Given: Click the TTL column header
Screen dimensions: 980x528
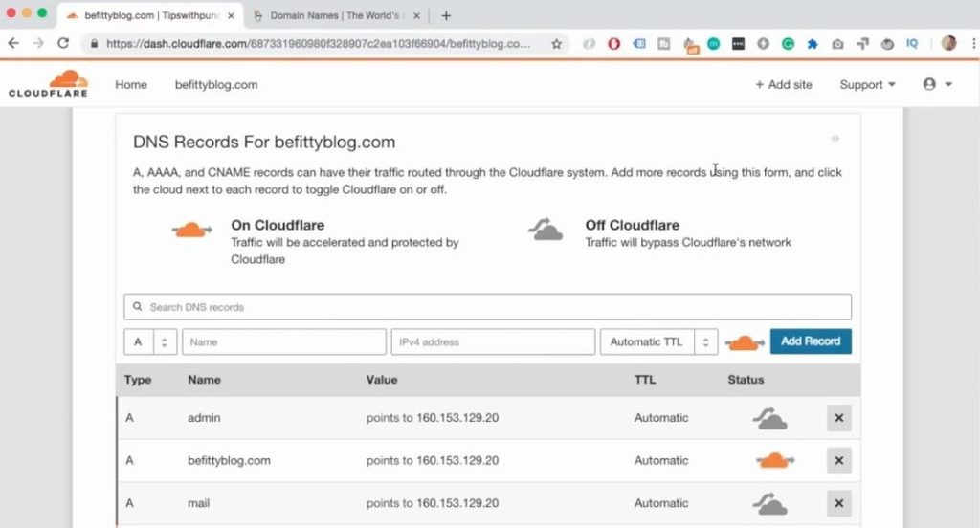Looking at the screenshot, I should pos(645,380).
